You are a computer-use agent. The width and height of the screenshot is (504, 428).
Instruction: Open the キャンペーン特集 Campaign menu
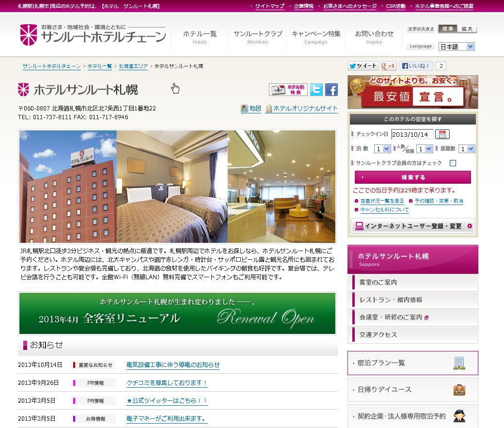[315, 37]
